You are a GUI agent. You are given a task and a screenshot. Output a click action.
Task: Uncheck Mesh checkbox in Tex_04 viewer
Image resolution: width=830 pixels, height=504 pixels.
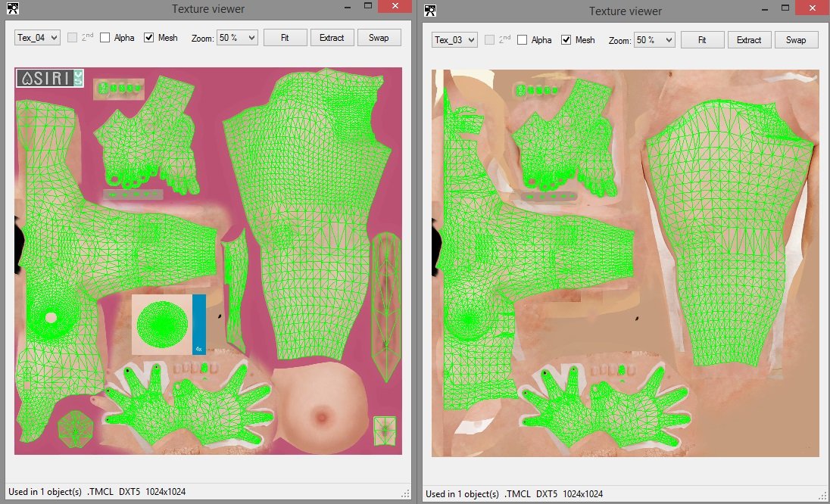148,38
